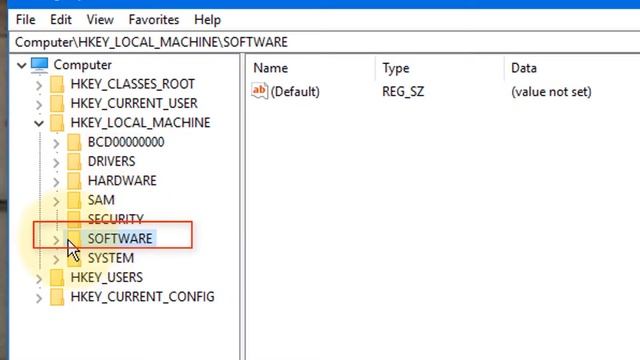Collapse the HKEY_LOCAL_MACHINE chevron
The height and width of the screenshot is (360, 640).
(x=39, y=123)
